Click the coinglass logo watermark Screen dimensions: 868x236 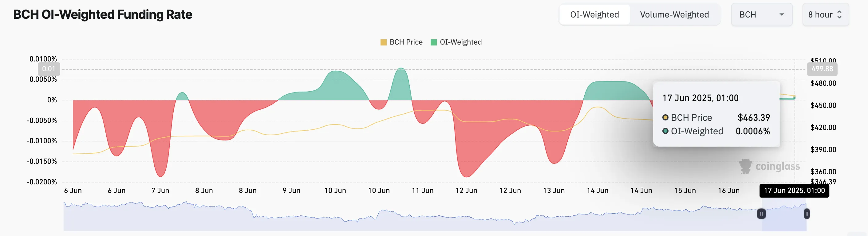point(769,166)
